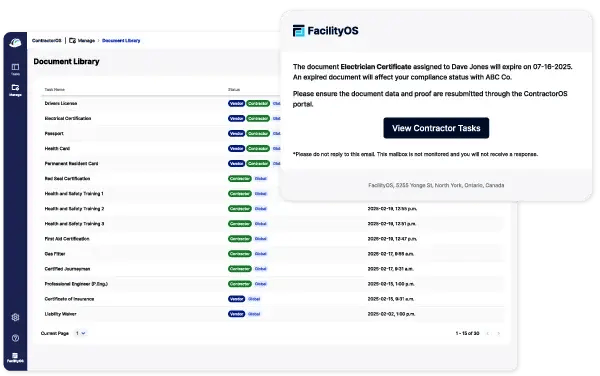Click Vendor tag on Certificate of Insurance
Image resolution: width=600 pixels, height=376 pixels.
pyautogui.click(x=236, y=299)
